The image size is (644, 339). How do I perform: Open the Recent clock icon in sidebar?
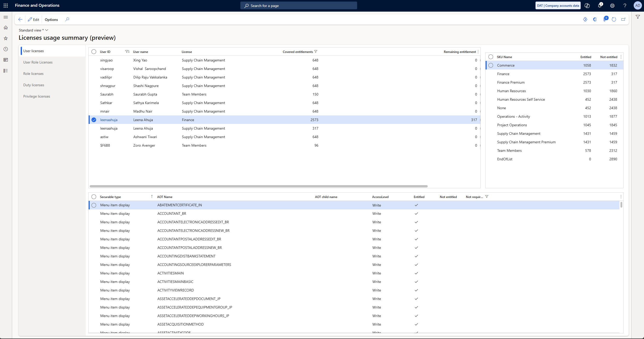[x=6, y=49]
